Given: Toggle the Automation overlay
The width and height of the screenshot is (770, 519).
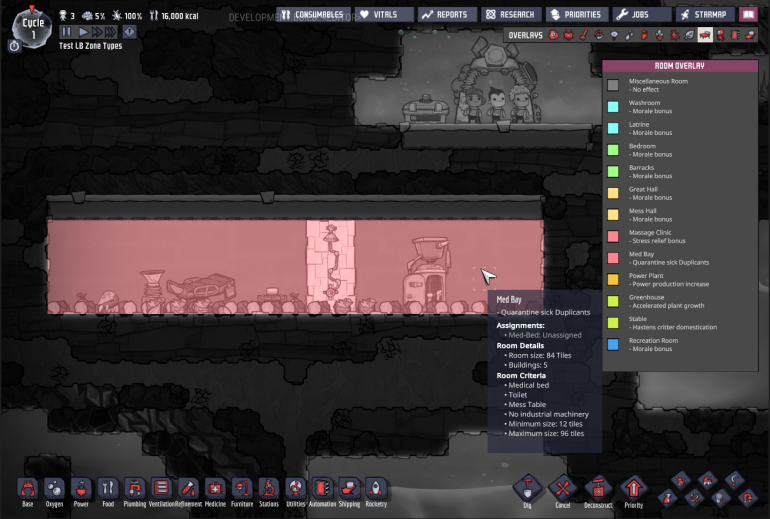Looking at the screenshot, I should click(735, 35).
